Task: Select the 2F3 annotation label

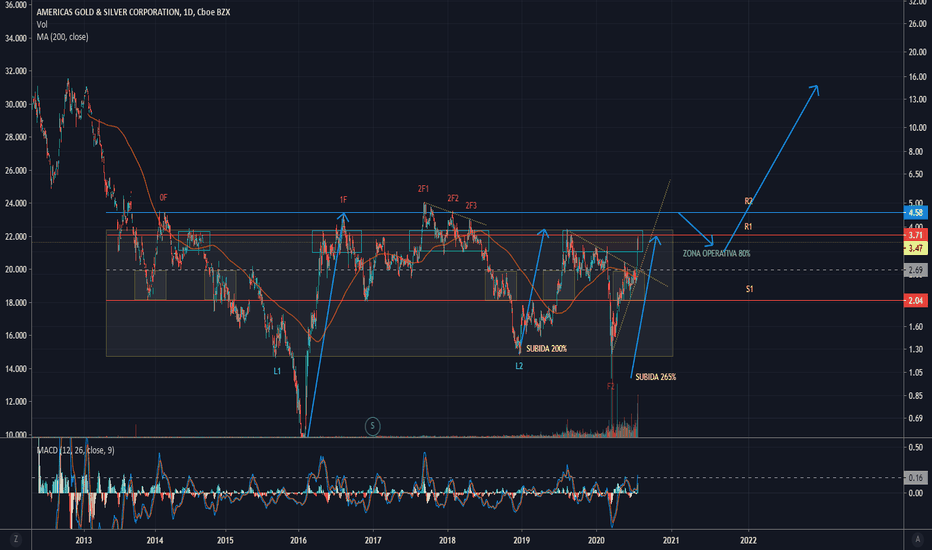Action: (x=471, y=206)
